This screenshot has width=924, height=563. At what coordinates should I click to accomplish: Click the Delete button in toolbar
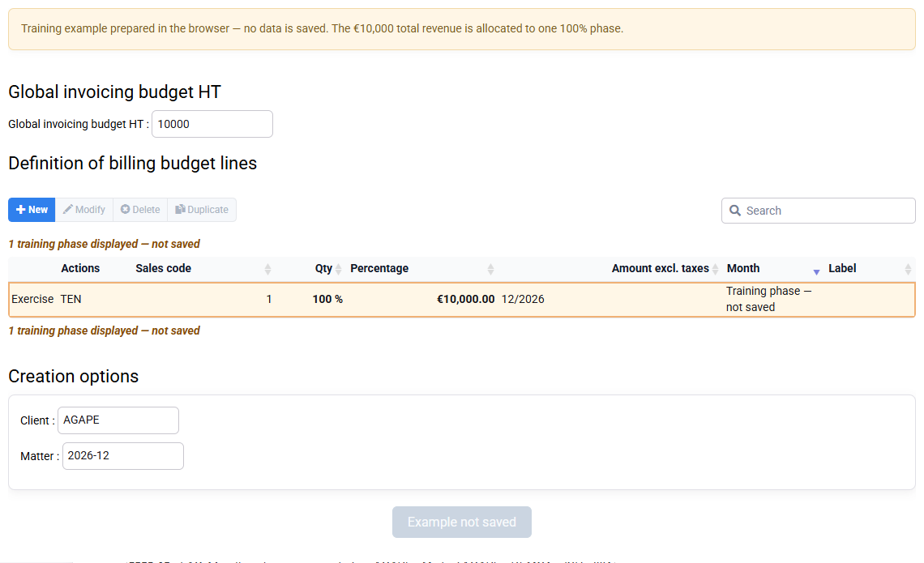coord(140,210)
